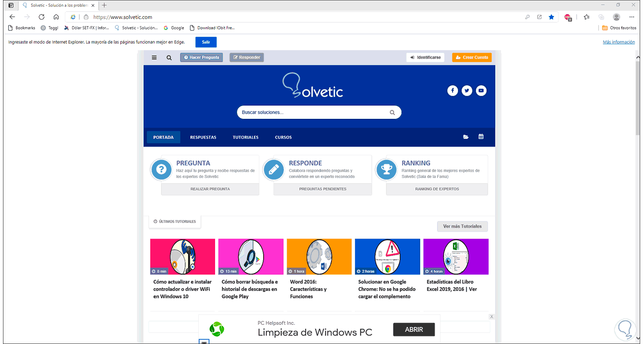Click the REALIZAR PREGUNTA button
Viewport: 644px width, 344px height.
pos(210,189)
